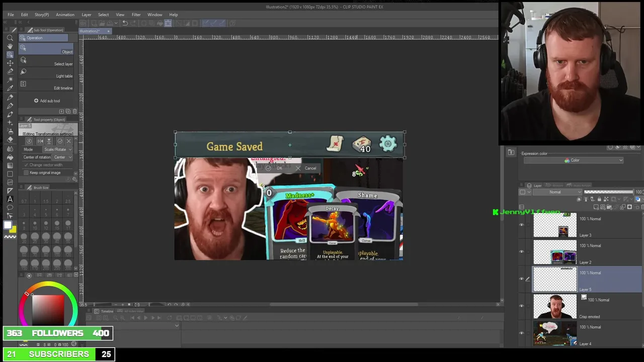Open the Layer menu

click(x=87, y=15)
